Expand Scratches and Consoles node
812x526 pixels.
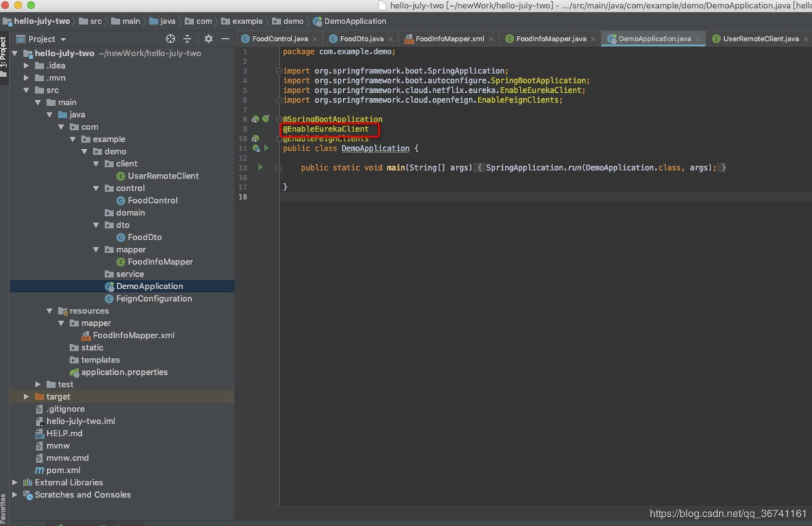[x=15, y=495]
